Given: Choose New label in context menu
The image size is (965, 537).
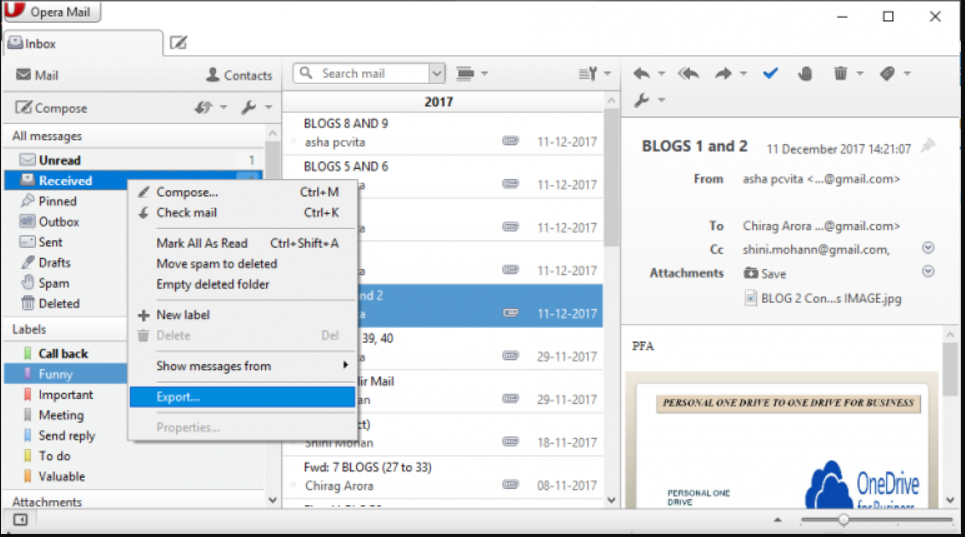Looking at the screenshot, I should pos(242,315).
